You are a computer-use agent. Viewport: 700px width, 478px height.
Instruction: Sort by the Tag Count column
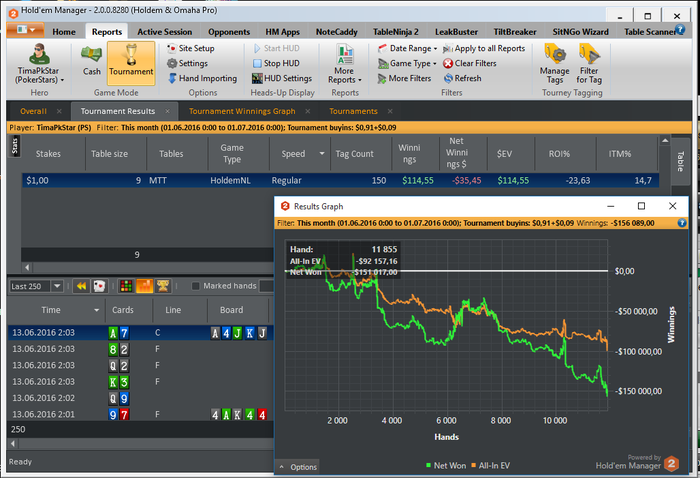pos(354,154)
